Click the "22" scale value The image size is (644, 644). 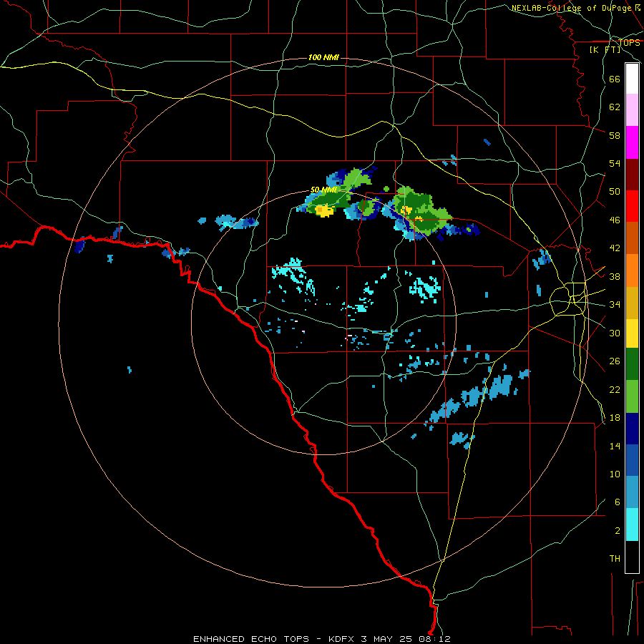pos(615,389)
